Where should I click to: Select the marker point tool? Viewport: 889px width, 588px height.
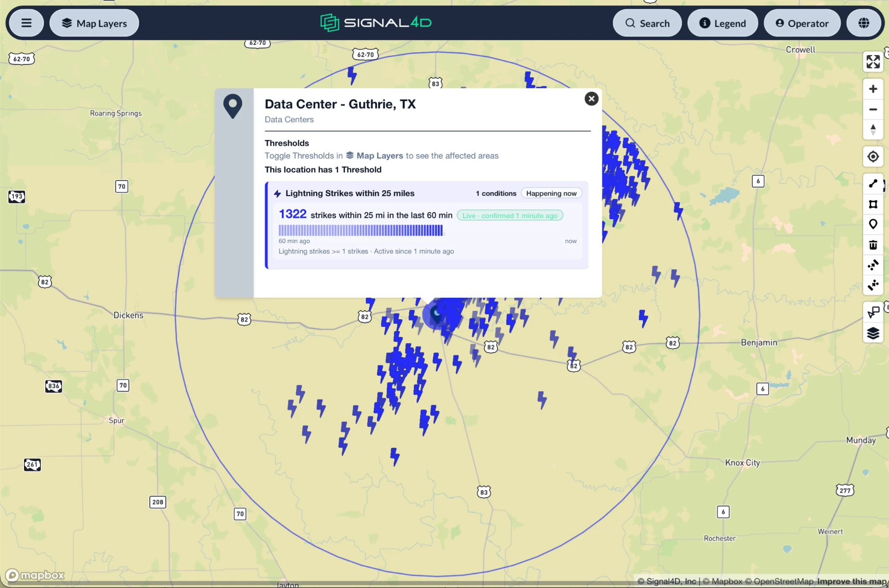(873, 224)
